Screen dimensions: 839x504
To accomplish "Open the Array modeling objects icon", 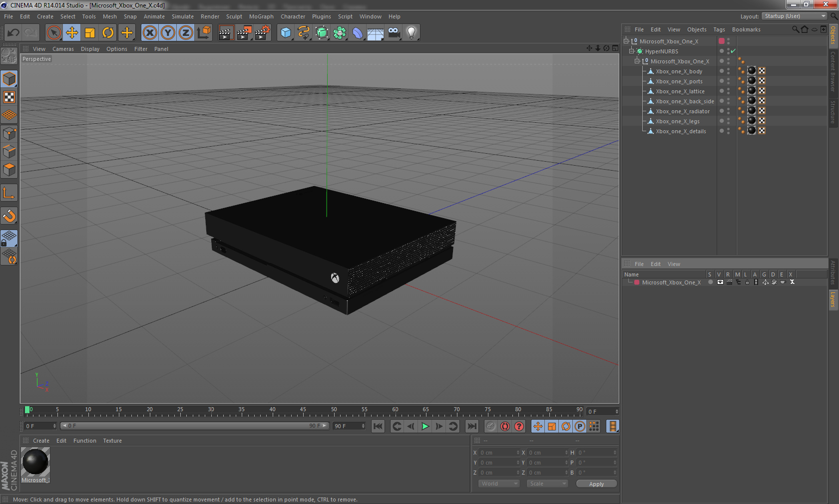I will (340, 33).
